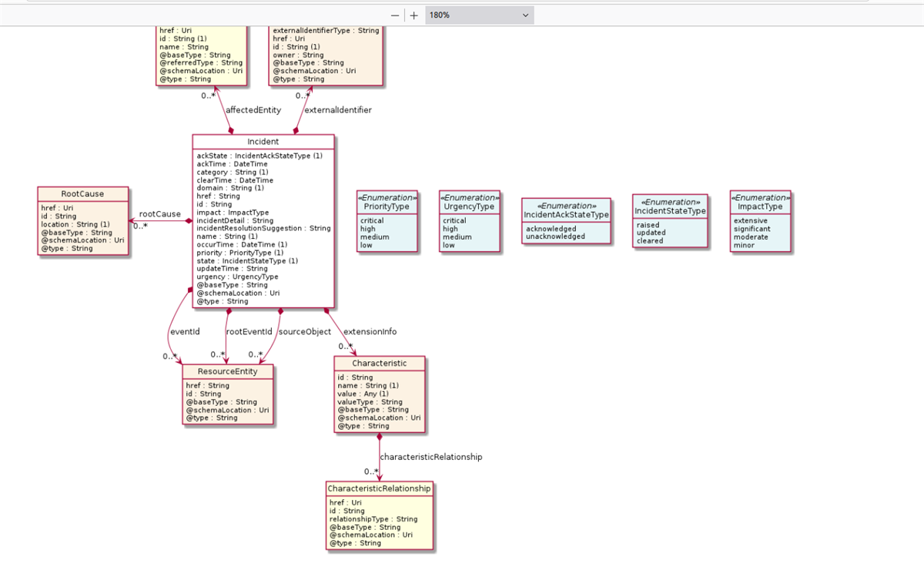Click 'medium' in the UrgencyType box
The image size is (924, 570).
(x=457, y=236)
